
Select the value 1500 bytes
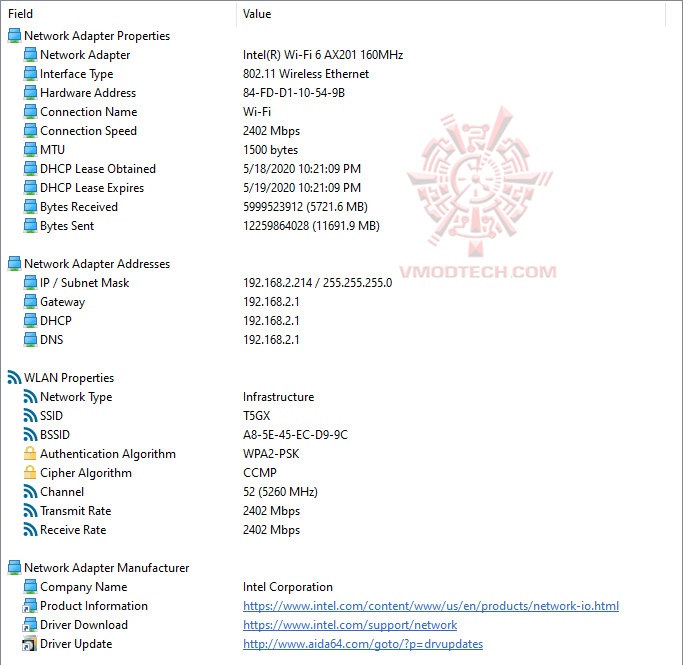270,150
